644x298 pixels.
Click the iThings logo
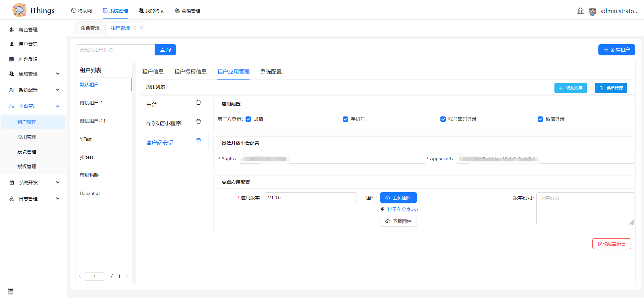point(19,10)
